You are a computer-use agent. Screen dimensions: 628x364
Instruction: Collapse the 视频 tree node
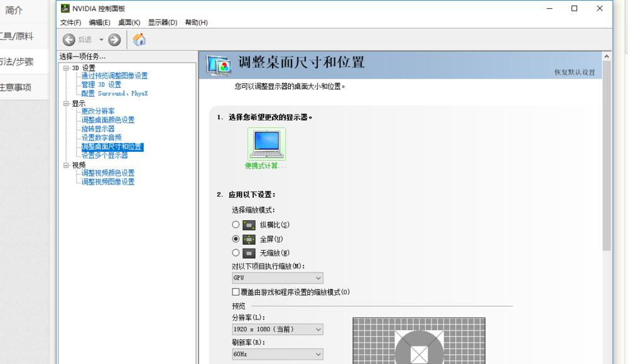click(x=66, y=165)
